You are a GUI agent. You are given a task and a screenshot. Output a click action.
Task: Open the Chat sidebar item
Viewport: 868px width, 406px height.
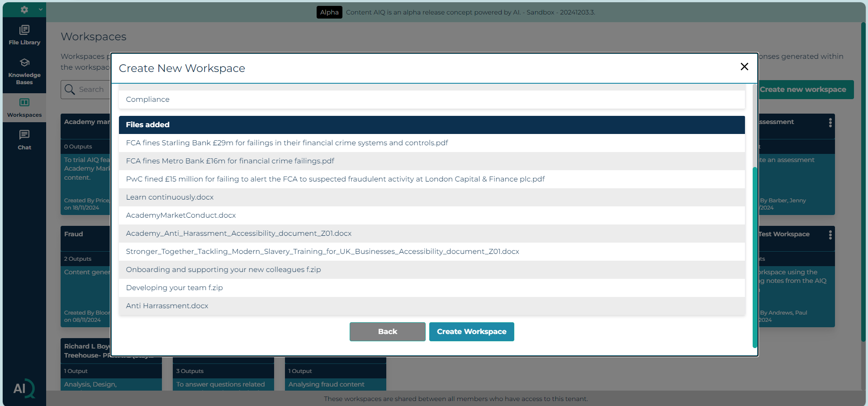pyautogui.click(x=24, y=140)
